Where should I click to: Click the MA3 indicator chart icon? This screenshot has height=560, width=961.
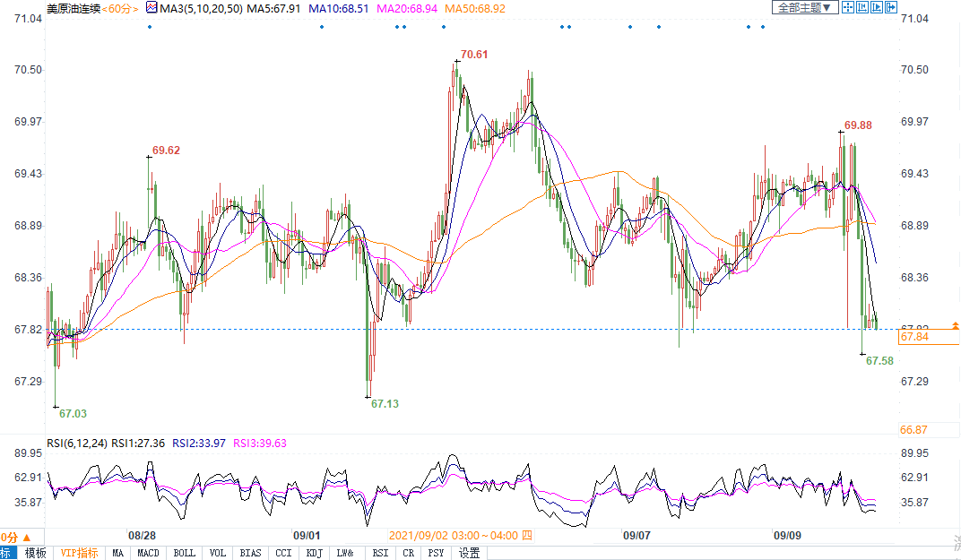tap(152, 7)
